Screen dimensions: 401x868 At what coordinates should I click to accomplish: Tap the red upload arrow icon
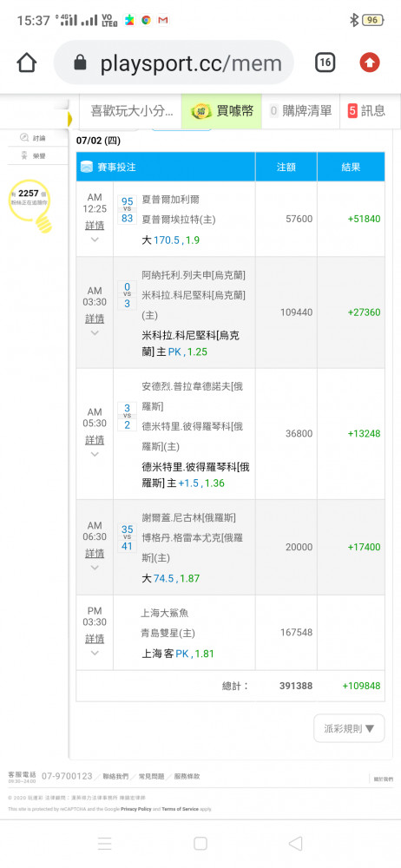point(370,63)
